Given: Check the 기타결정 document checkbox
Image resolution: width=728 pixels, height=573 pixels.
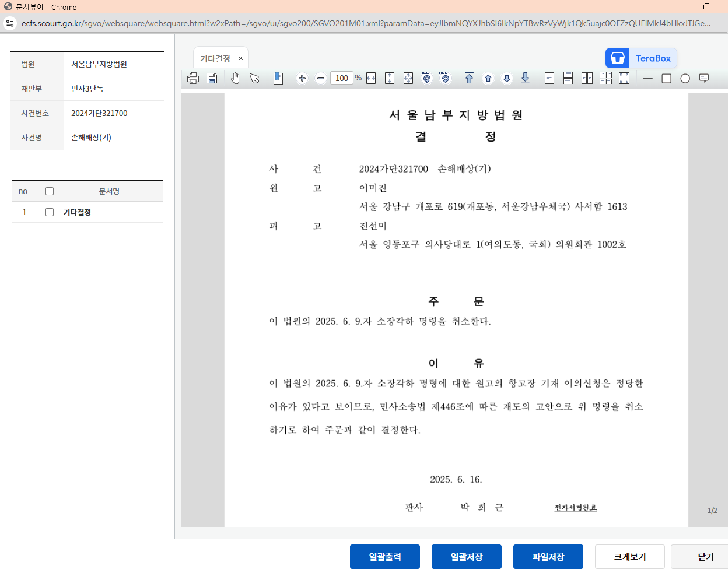Looking at the screenshot, I should pos(49,212).
